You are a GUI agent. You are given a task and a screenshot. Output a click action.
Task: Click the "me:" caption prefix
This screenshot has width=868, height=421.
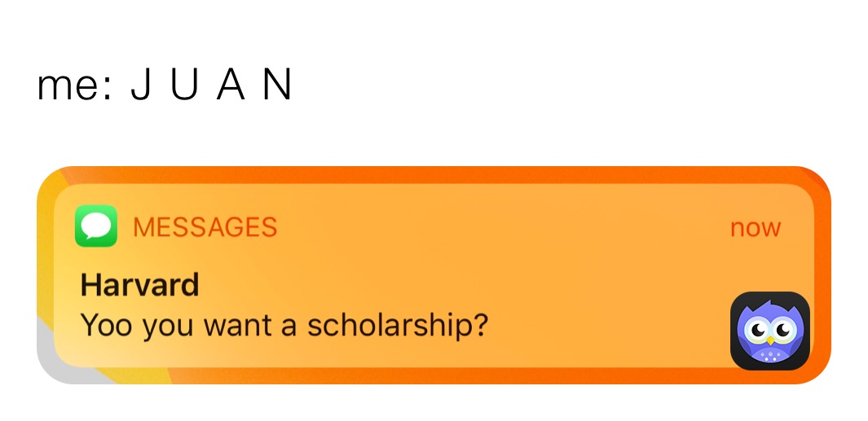(73, 86)
